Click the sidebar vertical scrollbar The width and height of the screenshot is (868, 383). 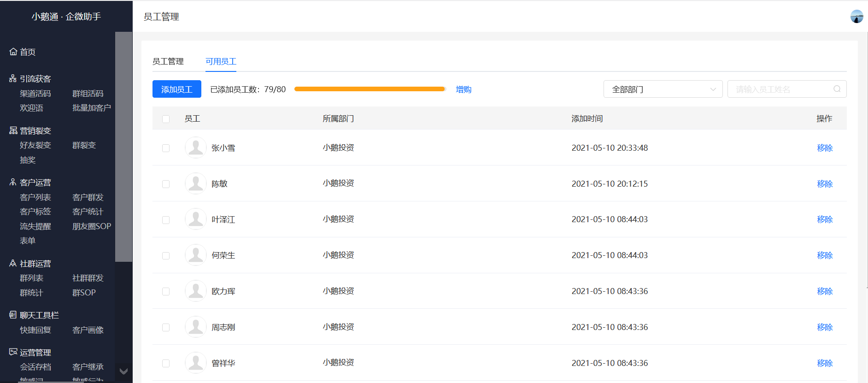pos(123,147)
